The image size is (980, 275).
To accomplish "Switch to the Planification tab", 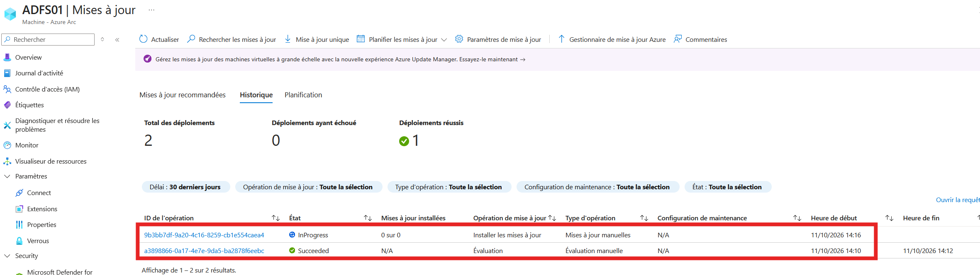I will tap(303, 95).
